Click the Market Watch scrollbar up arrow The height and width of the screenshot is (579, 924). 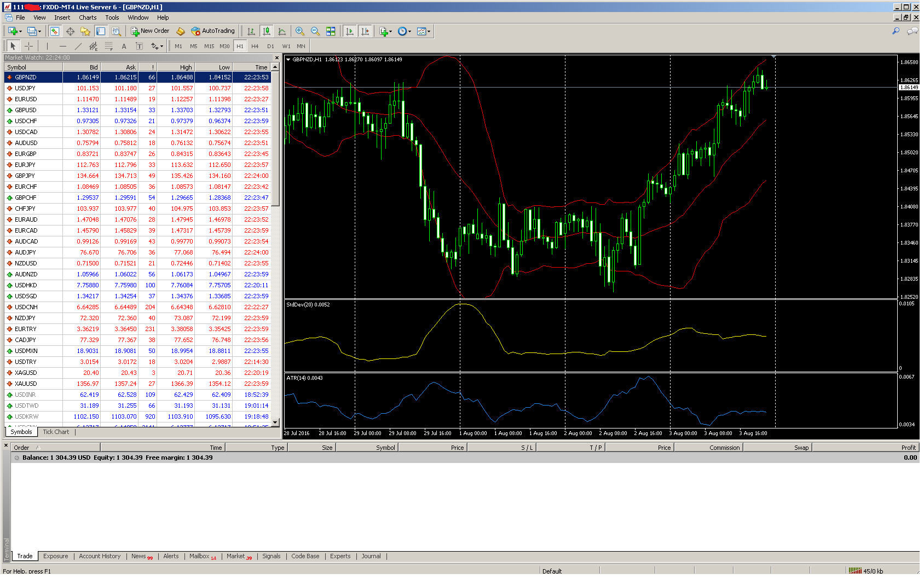pyautogui.click(x=275, y=67)
